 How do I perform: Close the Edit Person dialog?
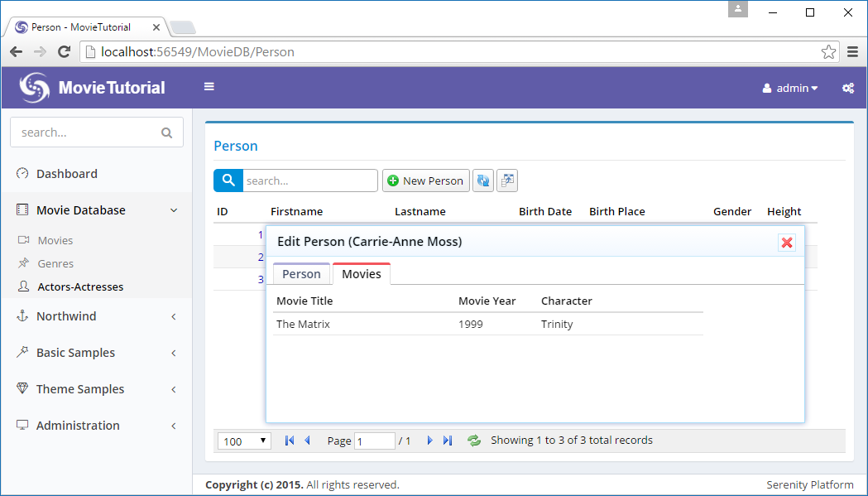(787, 242)
